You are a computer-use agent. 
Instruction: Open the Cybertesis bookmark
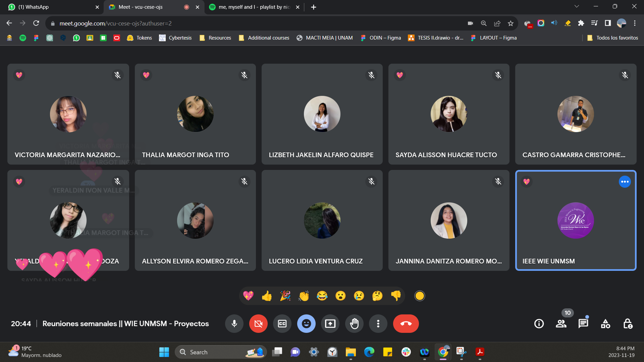tap(175, 38)
